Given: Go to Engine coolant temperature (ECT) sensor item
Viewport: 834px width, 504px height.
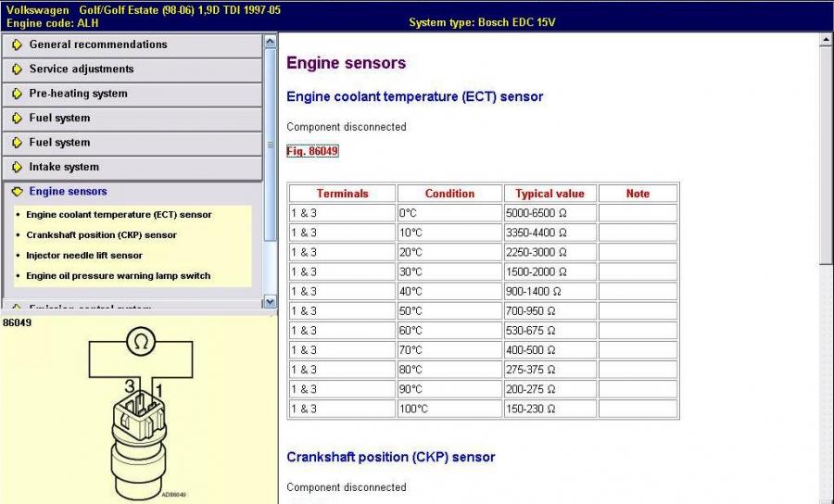Looking at the screenshot, I should [x=119, y=215].
